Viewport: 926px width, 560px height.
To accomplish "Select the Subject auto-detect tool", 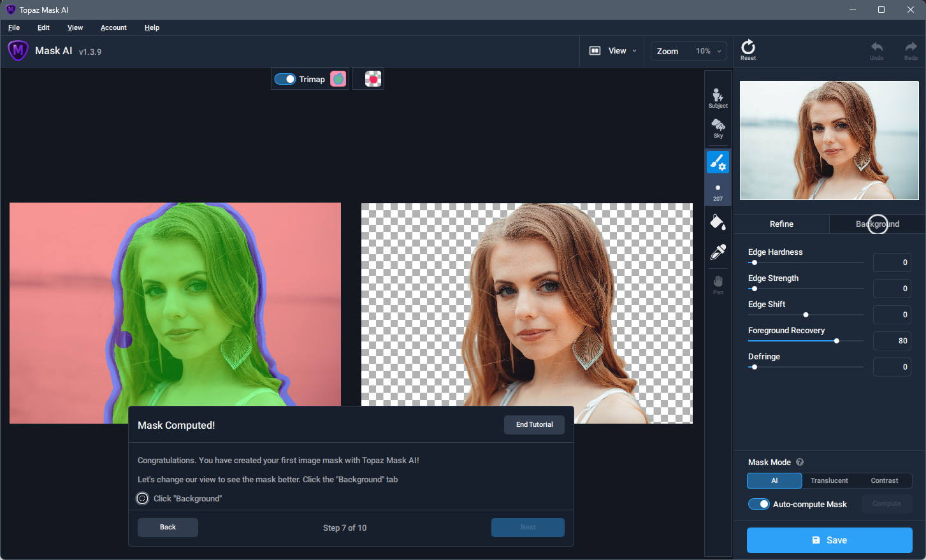I will tap(718, 98).
